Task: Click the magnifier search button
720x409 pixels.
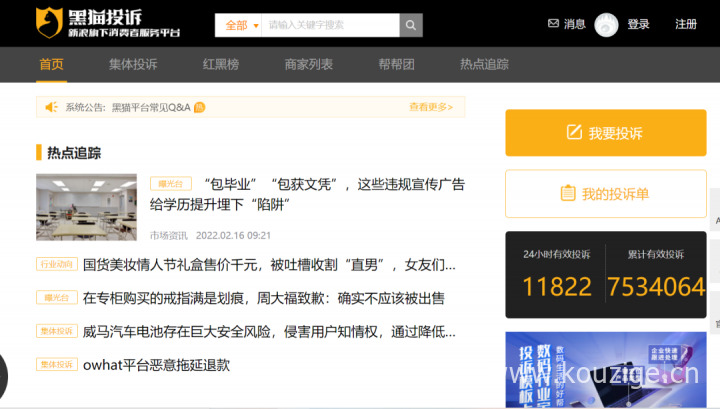Action: [x=411, y=25]
